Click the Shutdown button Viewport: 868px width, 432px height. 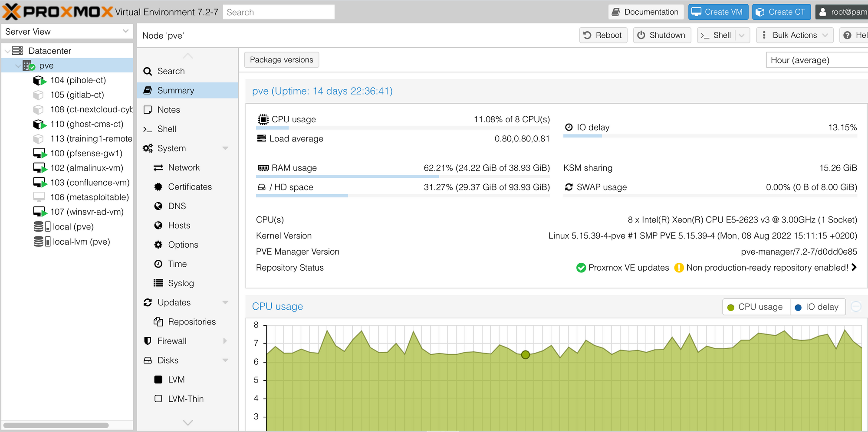point(662,36)
